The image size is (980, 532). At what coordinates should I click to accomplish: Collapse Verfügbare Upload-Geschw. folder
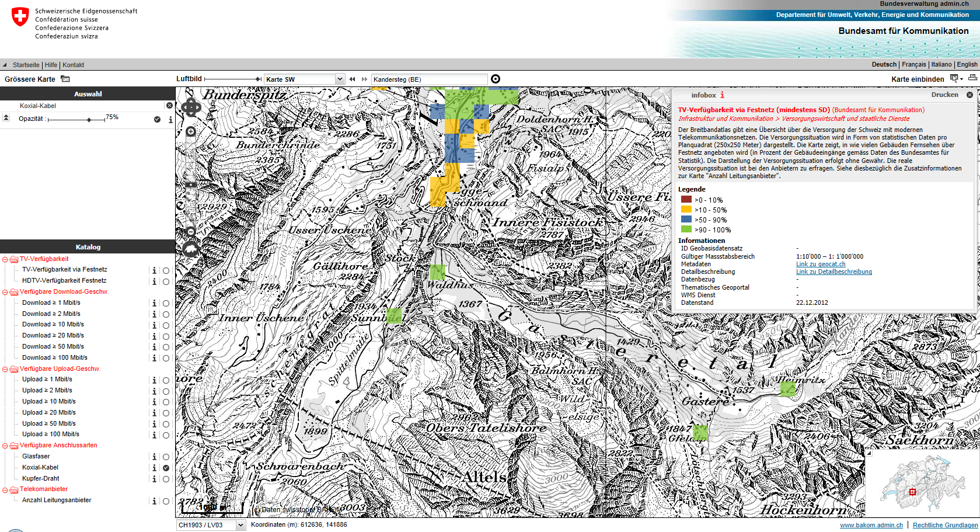pos(5,369)
